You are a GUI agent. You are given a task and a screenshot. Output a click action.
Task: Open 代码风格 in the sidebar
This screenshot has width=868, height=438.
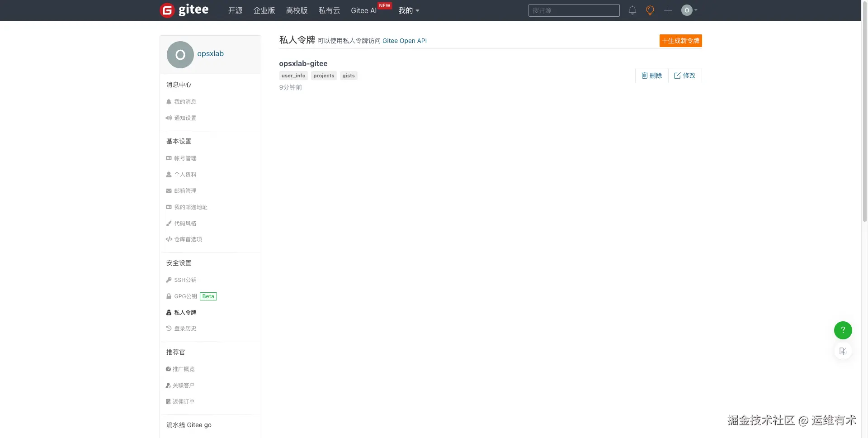pyautogui.click(x=185, y=224)
